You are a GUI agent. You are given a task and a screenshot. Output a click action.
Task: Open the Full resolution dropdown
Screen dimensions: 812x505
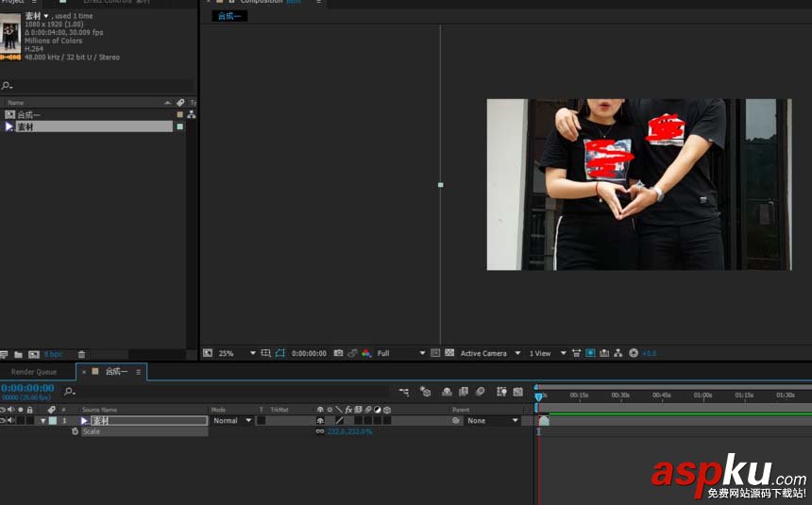click(x=400, y=353)
